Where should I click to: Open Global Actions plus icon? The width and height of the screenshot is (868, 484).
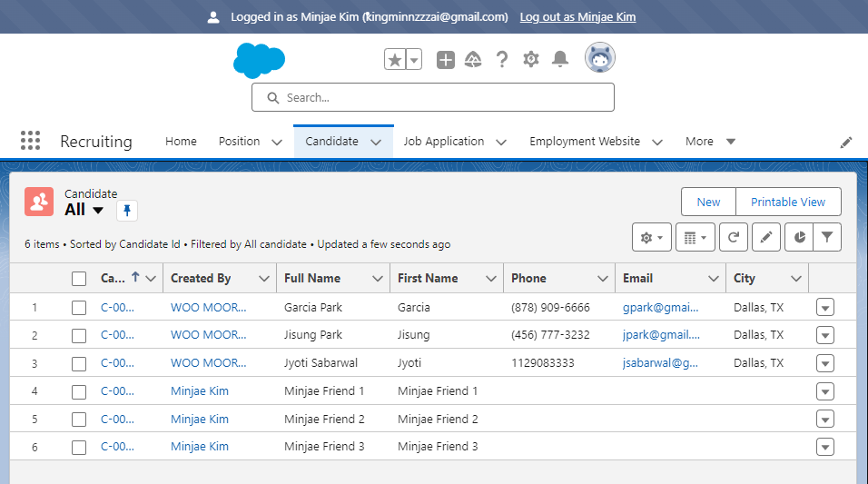[446, 59]
